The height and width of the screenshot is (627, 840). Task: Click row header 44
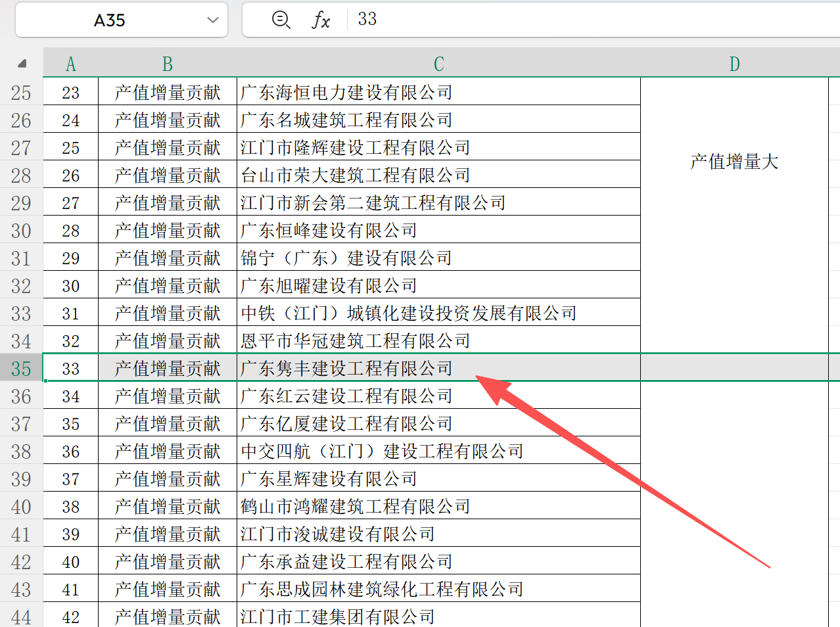[x=21, y=616]
